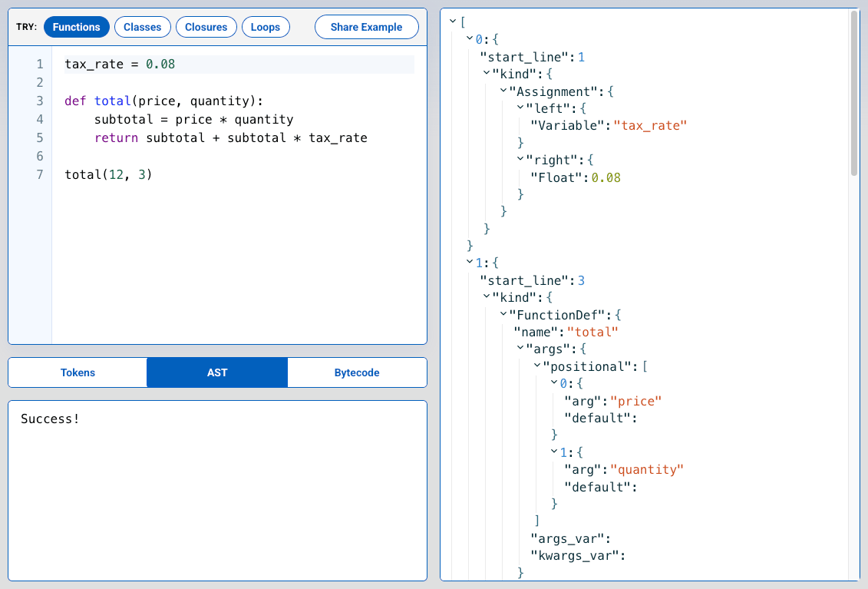Click the "start_line": 1 entry
Image resolution: width=868 pixels, height=589 pixels.
tap(532, 57)
